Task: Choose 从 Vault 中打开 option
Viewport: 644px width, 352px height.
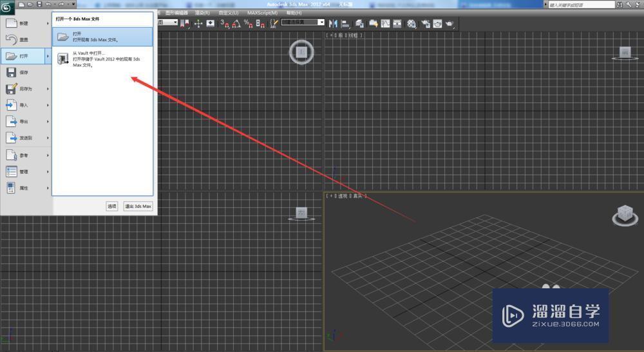Action: pos(102,59)
